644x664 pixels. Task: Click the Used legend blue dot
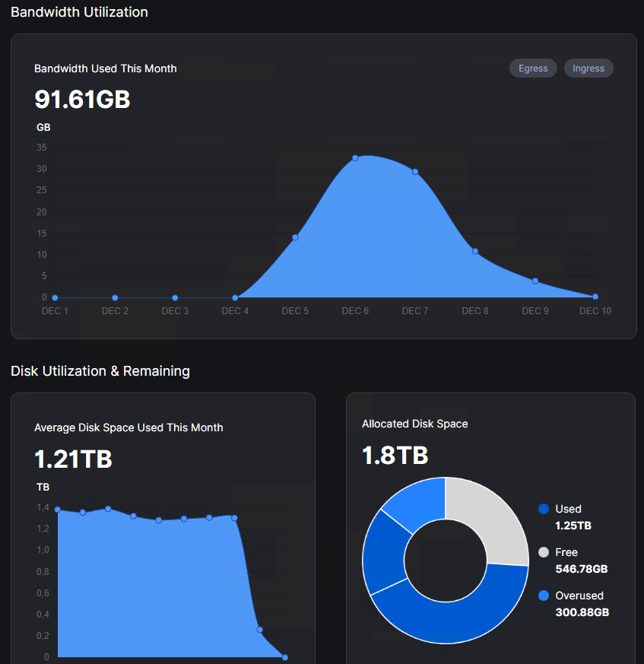[544, 509]
